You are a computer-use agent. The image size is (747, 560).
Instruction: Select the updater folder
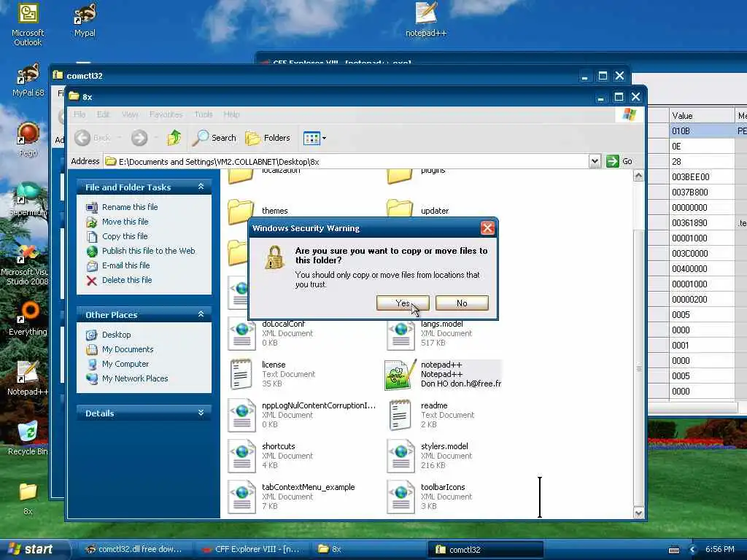point(418,209)
